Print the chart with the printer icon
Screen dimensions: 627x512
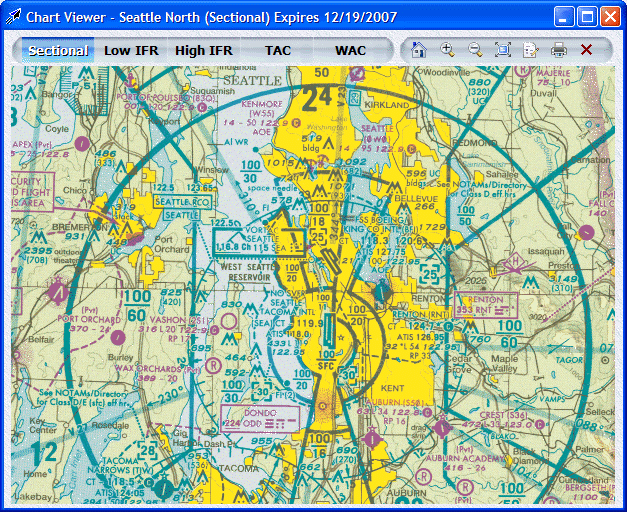point(559,50)
